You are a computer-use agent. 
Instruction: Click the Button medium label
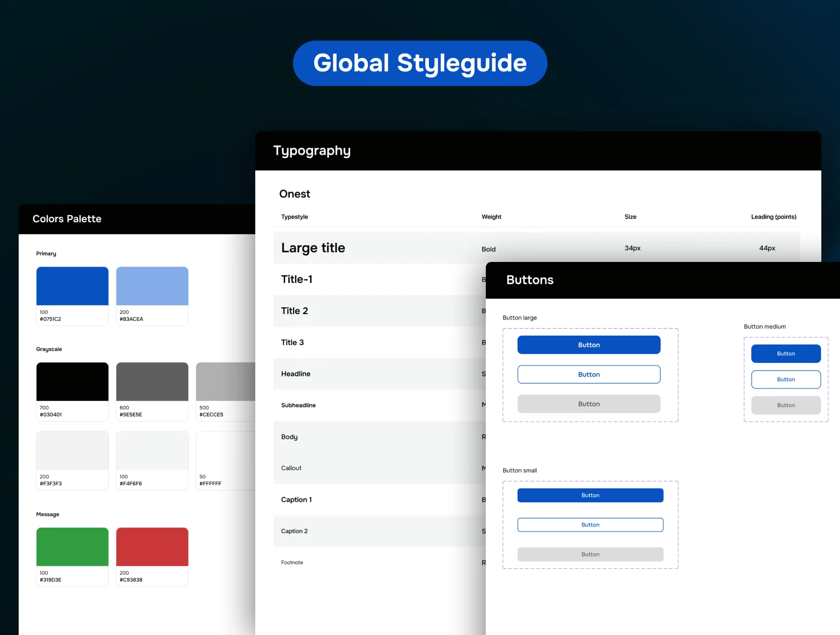click(x=764, y=327)
